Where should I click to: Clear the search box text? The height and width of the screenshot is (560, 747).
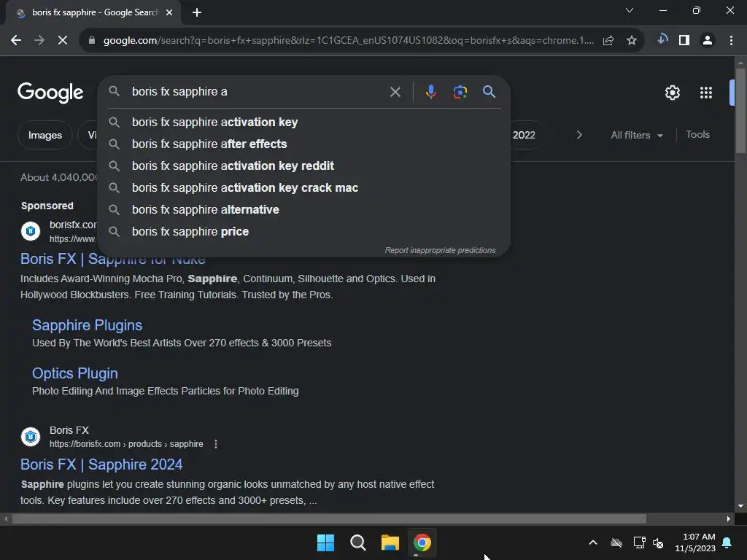[x=395, y=92]
